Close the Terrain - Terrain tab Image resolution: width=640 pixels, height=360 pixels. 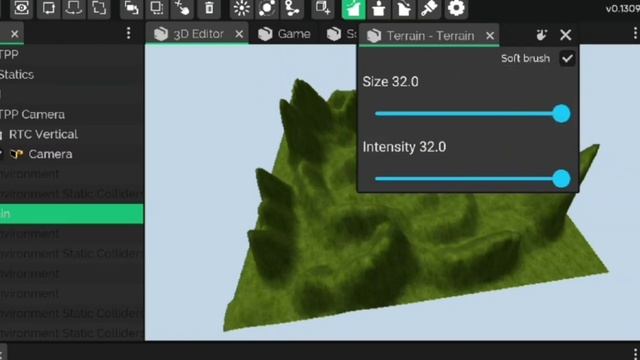point(490,36)
